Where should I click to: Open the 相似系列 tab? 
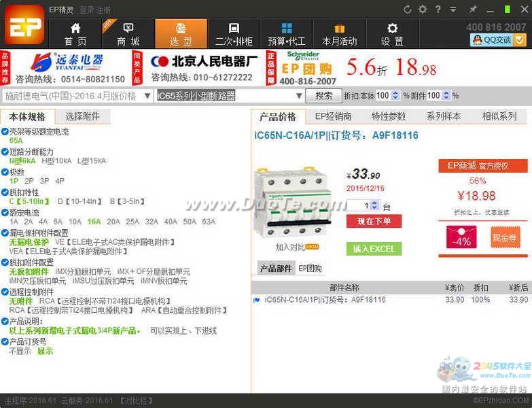click(499, 116)
